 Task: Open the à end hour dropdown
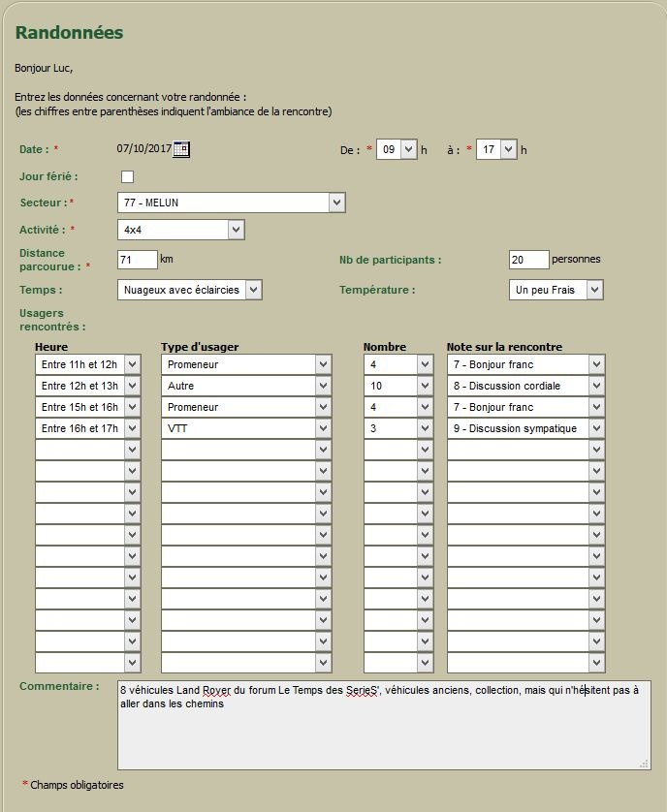click(x=496, y=149)
